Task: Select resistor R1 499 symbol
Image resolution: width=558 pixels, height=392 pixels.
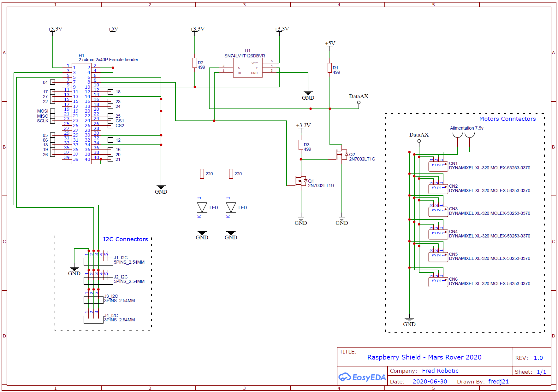Action: (x=330, y=68)
